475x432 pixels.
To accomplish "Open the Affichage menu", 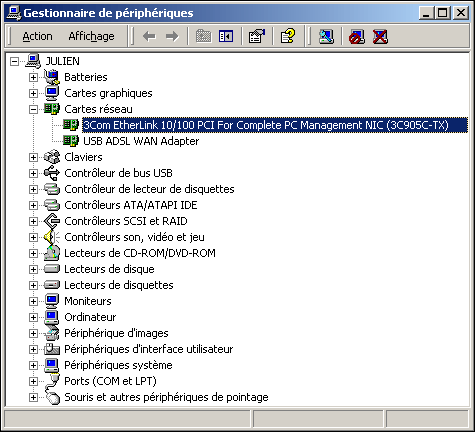I will [x=91, y=36].
